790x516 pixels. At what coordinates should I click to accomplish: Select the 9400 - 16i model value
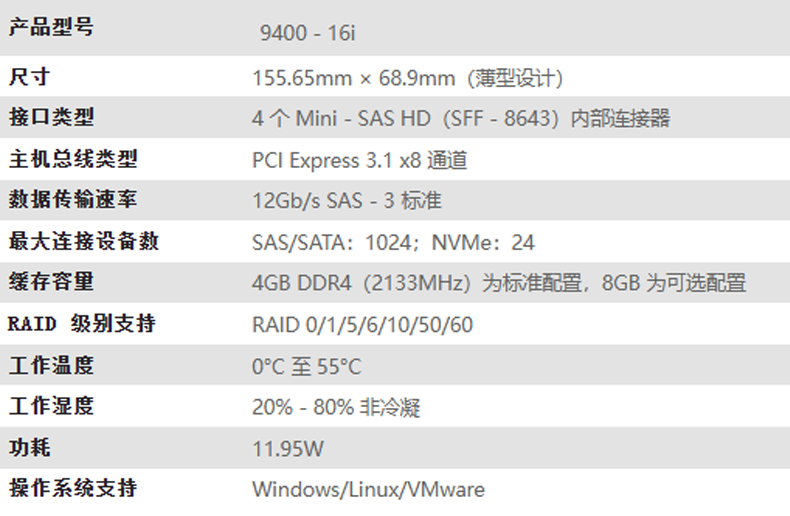point(307,33)
